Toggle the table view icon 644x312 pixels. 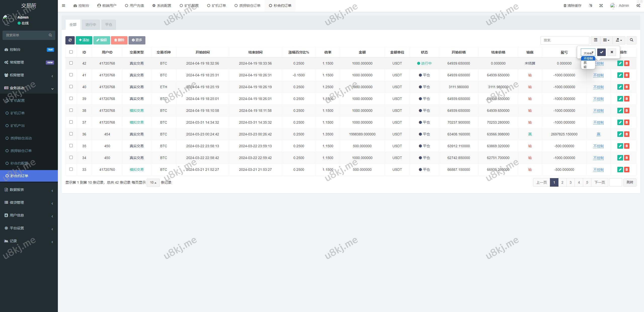pyautogui.click(x=595, y=40)
